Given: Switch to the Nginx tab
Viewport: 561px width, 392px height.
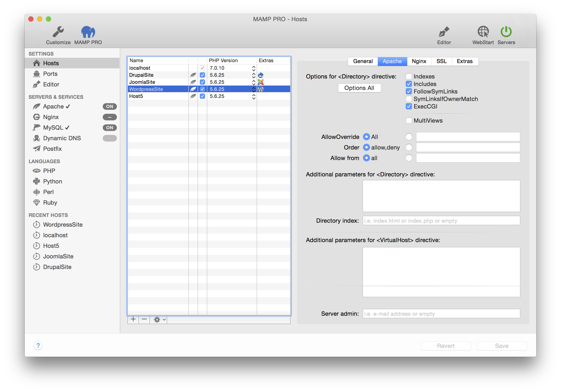Looking at the screenshot, I should coord(419,61).
